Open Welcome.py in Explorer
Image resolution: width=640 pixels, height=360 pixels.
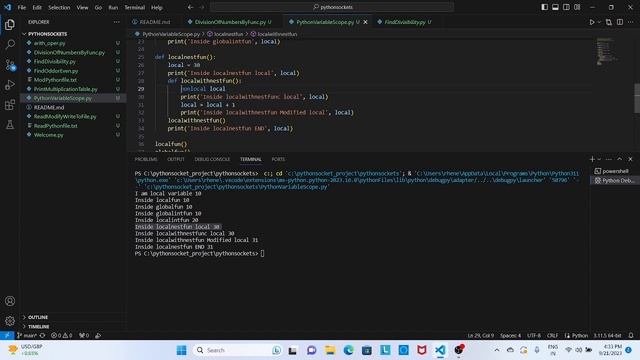click(x=49, y=135)
